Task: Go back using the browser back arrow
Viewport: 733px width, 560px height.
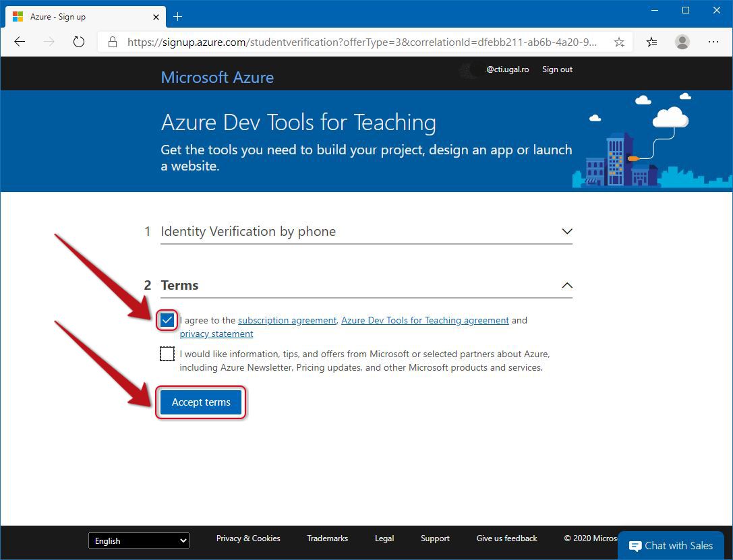Action: [20, 42]
